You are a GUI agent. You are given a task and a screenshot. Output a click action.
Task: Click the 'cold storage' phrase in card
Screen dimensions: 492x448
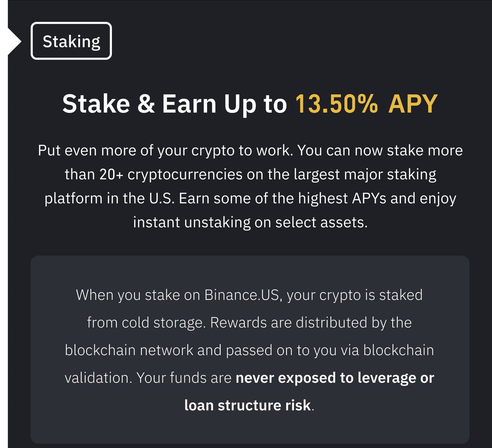coord(164,323)
